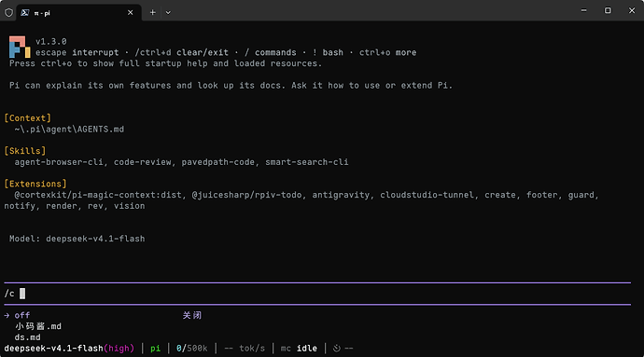This screenshot has height=357, width=644.
Task: Click the shield icon in the title bar
Action: click(x=8, y=13)
